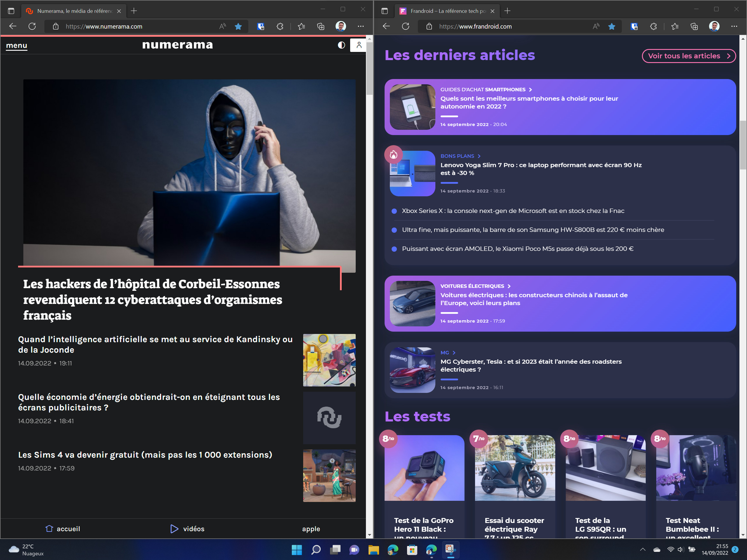Open Bitwarden shield extension in right browser
Screen dimensions: 747x560
pyautogui.click(x=634, y=26)
